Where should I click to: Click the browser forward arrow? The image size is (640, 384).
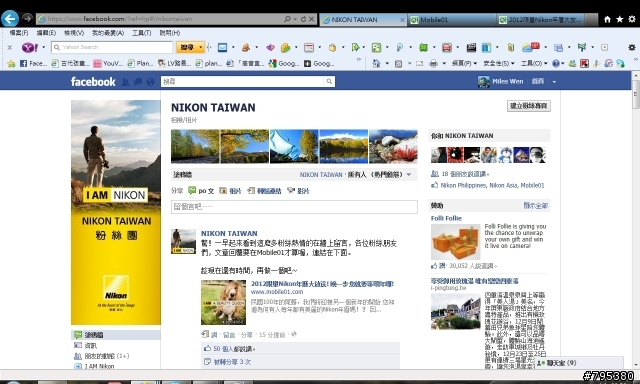point(27,19)
